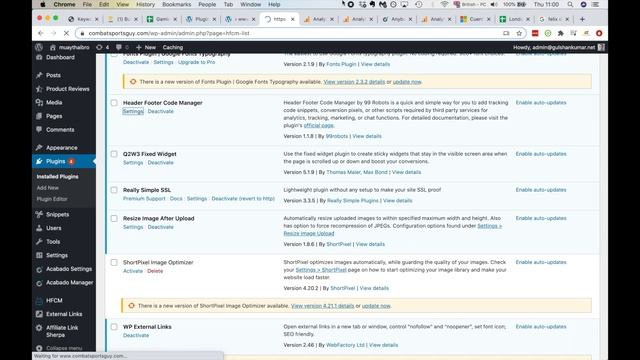
Task: Click the WordPress logo in the admin bar
Action: tap(39, 47)
